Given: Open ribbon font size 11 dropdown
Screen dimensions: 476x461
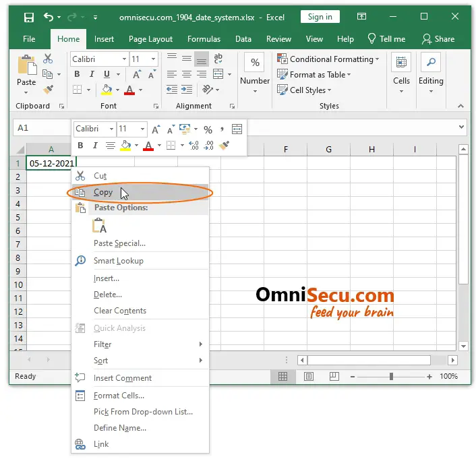Looking at the screenshot, I should click(153, 59).
